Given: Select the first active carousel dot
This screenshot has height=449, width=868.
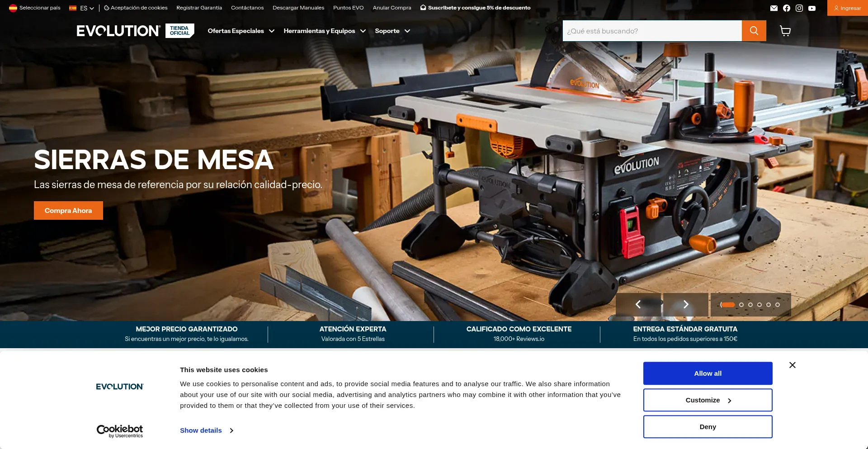Looking at the screenshot, I should tap(728, 305).
